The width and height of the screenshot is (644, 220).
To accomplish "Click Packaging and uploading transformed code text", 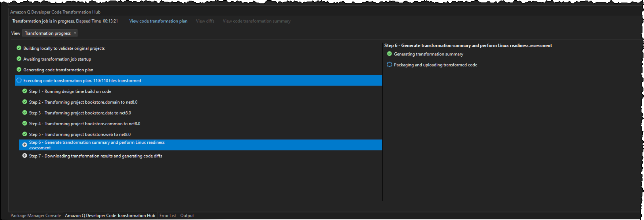I will pos(435,65).
